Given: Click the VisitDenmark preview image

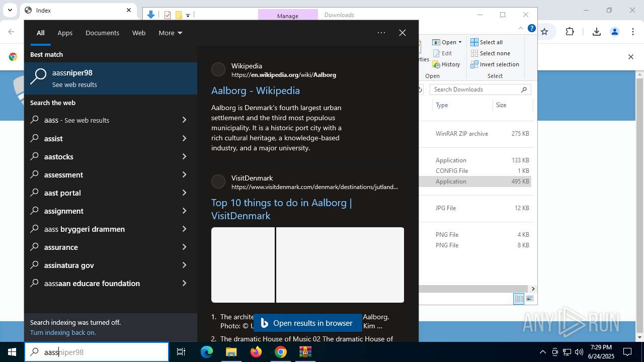Looking at the screenshot, I should pyautogui.click(x=307, y=265).
